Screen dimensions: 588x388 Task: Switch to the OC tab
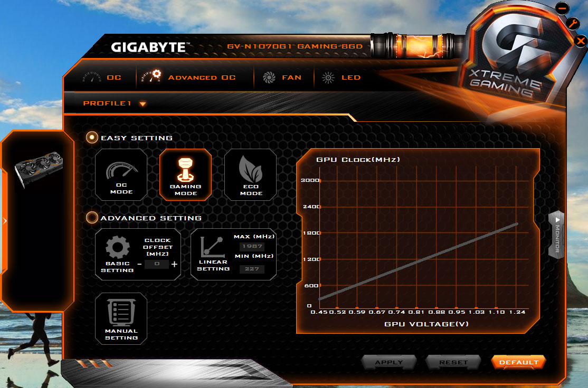pos(102,77)
